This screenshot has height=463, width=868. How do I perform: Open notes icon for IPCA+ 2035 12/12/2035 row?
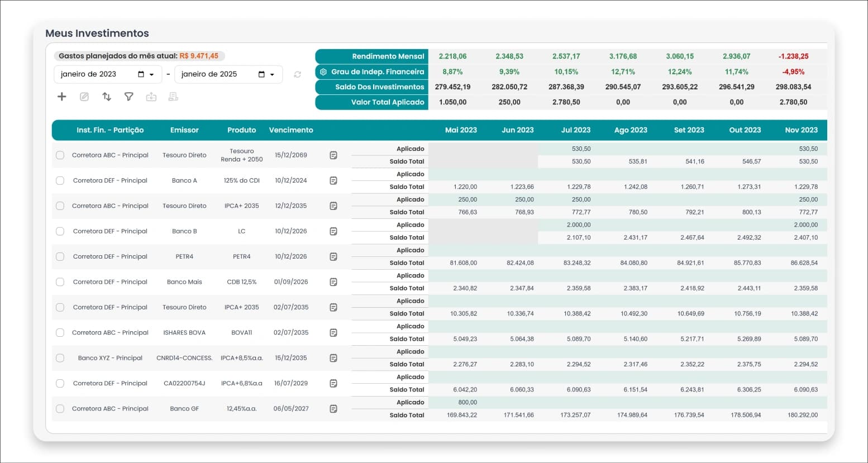(x=333, y=206)
